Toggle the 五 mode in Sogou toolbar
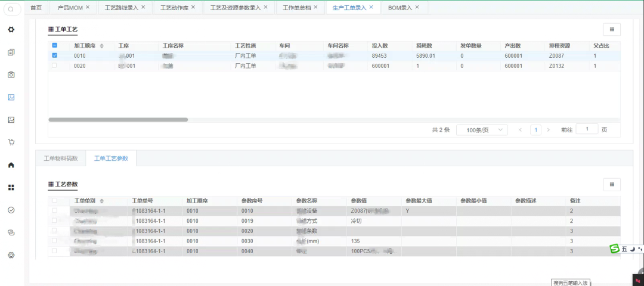The width and height of the screenshot is (644, 286). point(624,249)
